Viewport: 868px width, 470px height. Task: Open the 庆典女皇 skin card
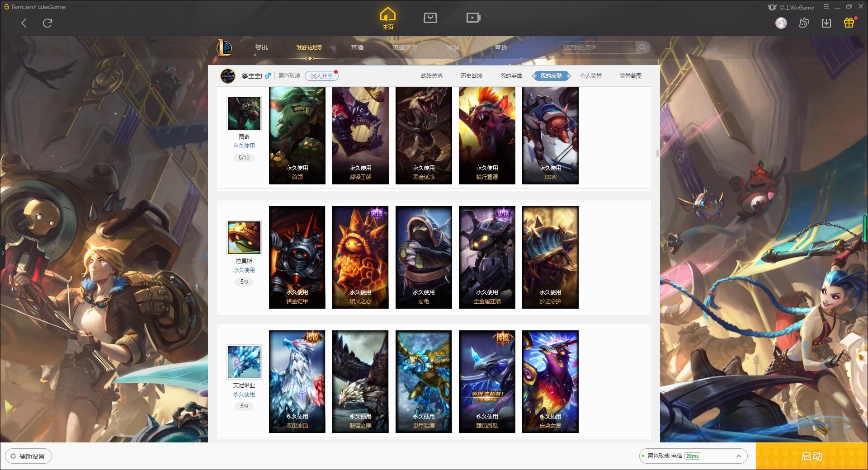pos(550,382)
